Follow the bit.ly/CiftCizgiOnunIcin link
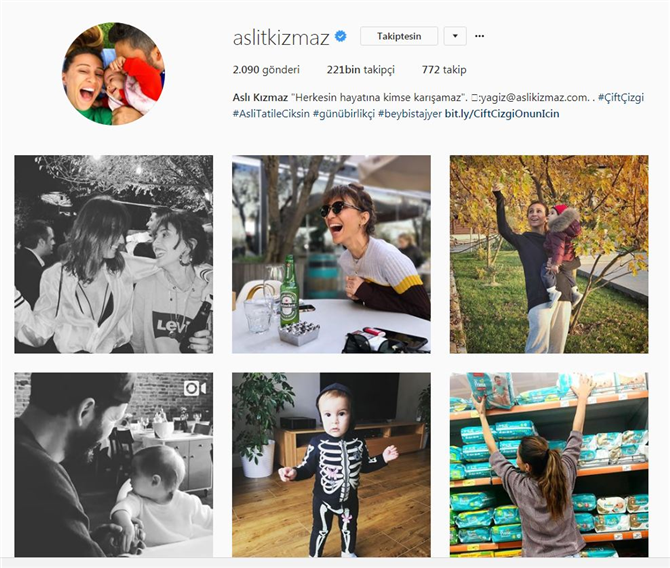 [x=502, y=114]
